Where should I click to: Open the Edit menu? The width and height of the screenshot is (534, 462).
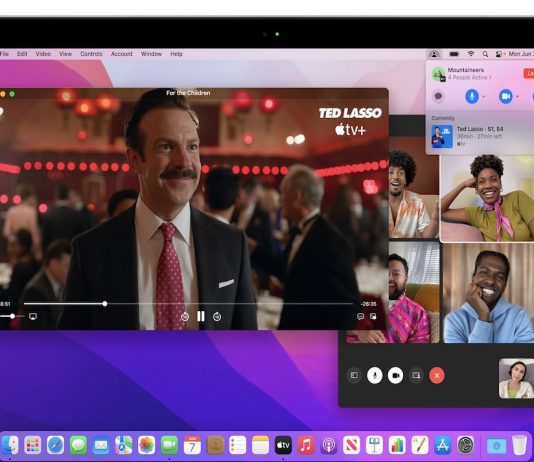click(x=22, y=54)
